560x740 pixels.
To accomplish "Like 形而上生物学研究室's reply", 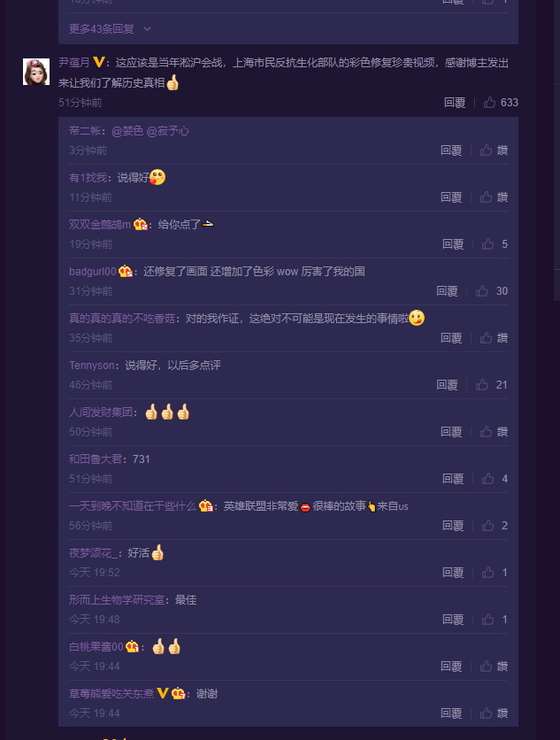I will pyautogui.click(x=487, y=620).
